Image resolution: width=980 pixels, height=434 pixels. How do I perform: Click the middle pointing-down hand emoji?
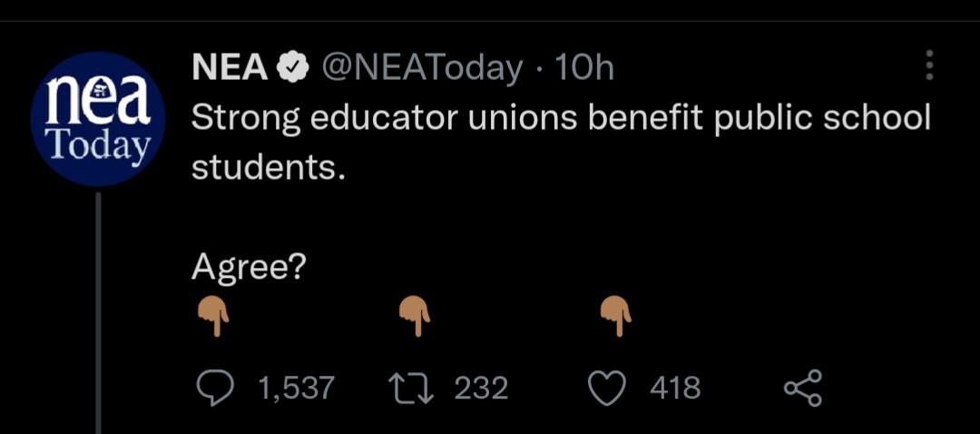click(x=416, y=317)
